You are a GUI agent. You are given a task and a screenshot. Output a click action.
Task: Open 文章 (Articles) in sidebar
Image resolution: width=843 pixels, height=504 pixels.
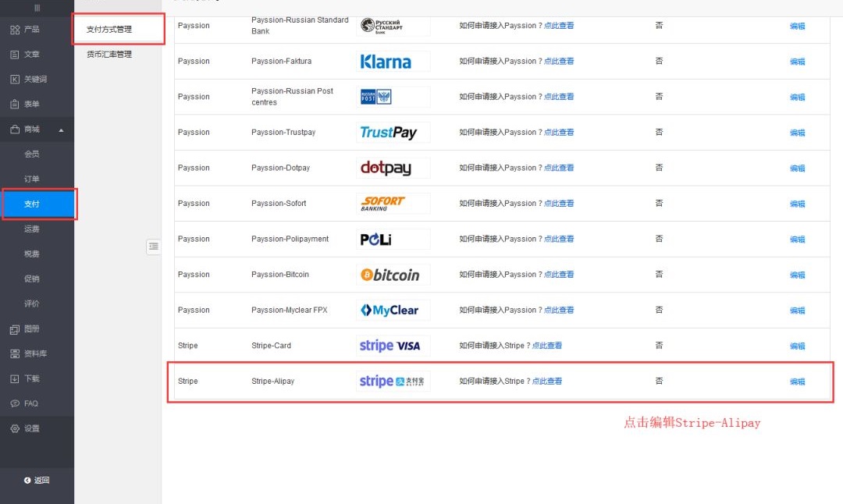[15, 55]
